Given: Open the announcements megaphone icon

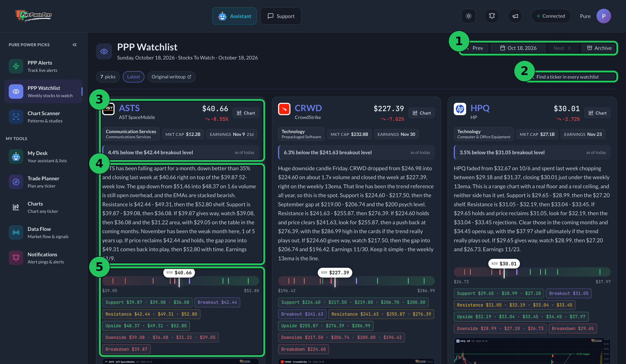Looking at the screenshot, I should pyautogui.click(x=515, y=16).
